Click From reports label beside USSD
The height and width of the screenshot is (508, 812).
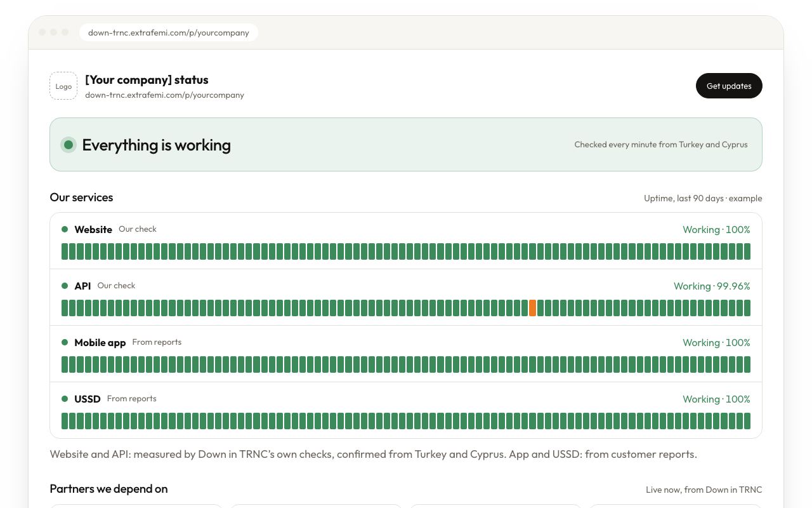[131, 398]
